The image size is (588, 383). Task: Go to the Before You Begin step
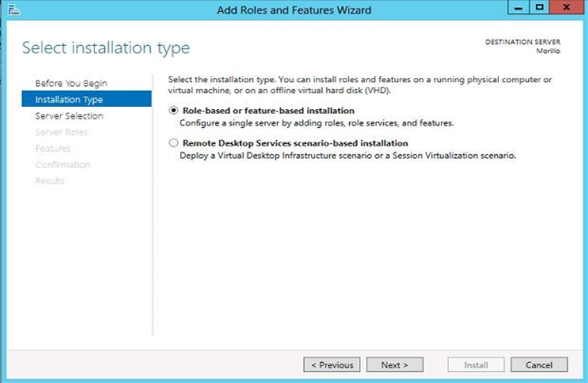click(x=71, y=83)
